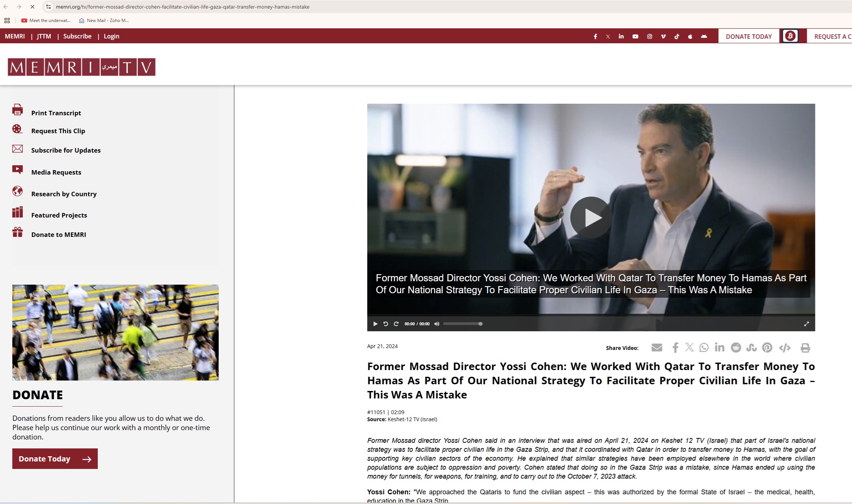Image resolution: width=852 pixels, height=504 pixels.
Task: Share video via WhatsApp
Action: [704, 348]
